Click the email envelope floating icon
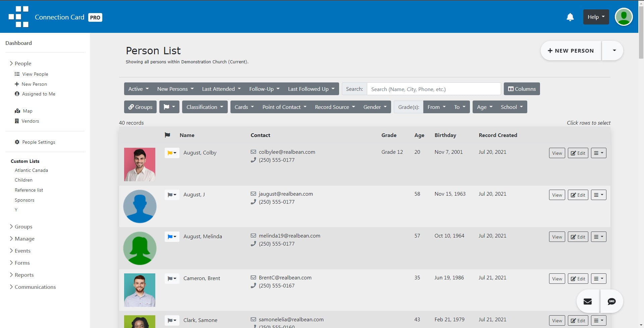This screenshot has height=328, width=644. click(587, 301)
